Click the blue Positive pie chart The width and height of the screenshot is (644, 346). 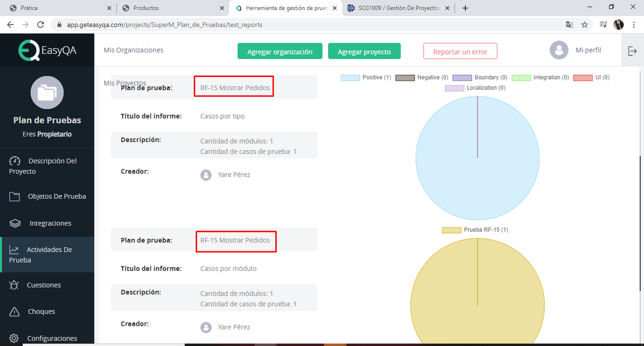point(477,158)
